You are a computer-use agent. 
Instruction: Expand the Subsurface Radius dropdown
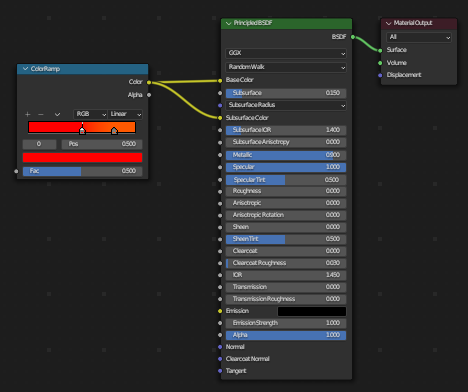pyautogui.click(x=286, y=105)
